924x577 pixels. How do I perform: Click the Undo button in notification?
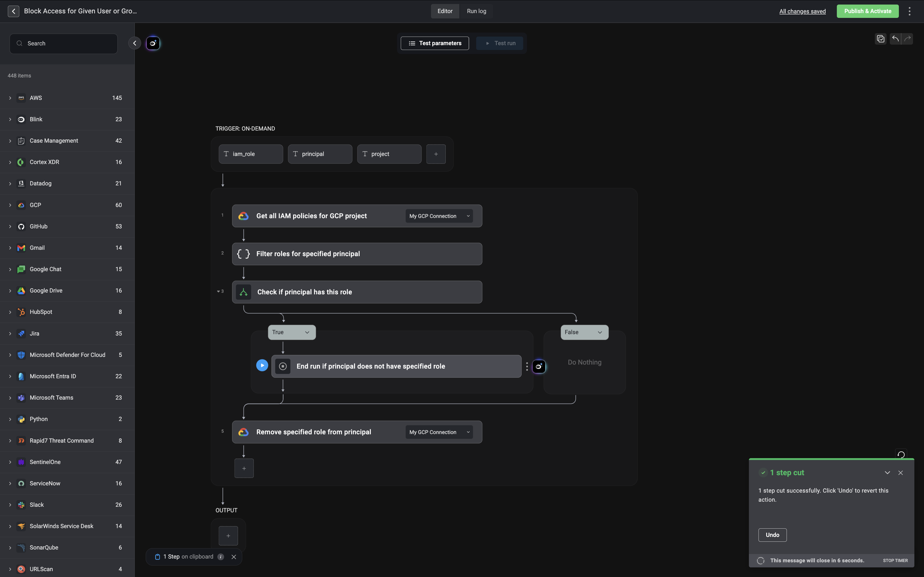point(772,535)
